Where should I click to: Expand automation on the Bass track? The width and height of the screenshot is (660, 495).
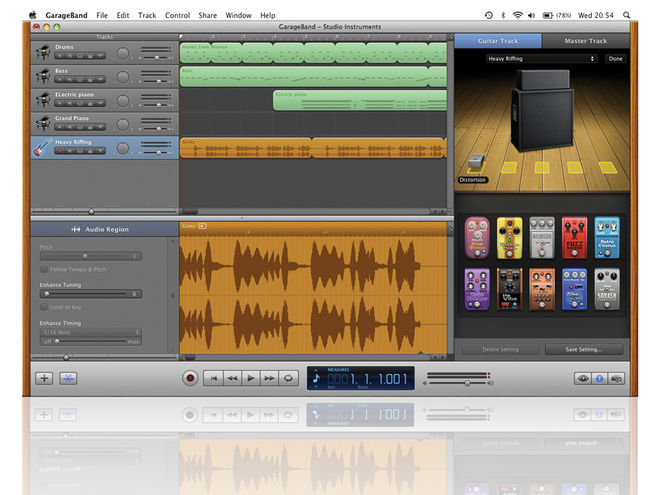click(100, 80)
